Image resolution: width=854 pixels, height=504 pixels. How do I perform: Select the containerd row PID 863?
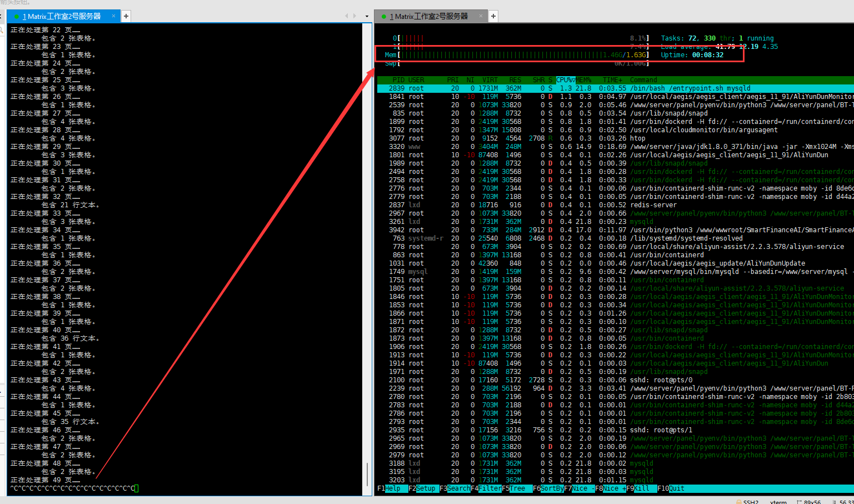(615, 255)
